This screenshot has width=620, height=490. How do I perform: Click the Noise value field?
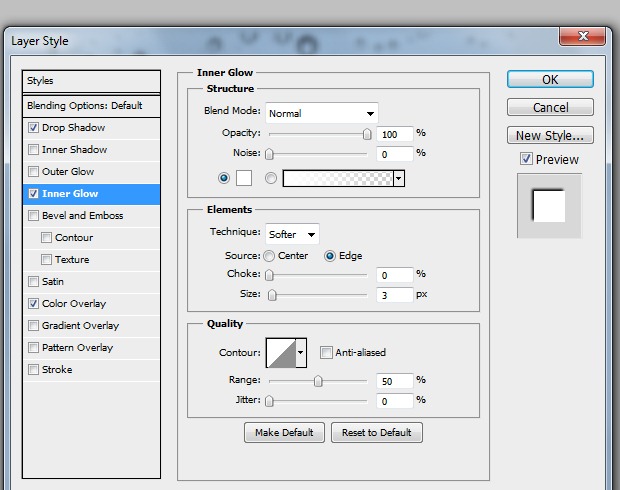point(395,154)
